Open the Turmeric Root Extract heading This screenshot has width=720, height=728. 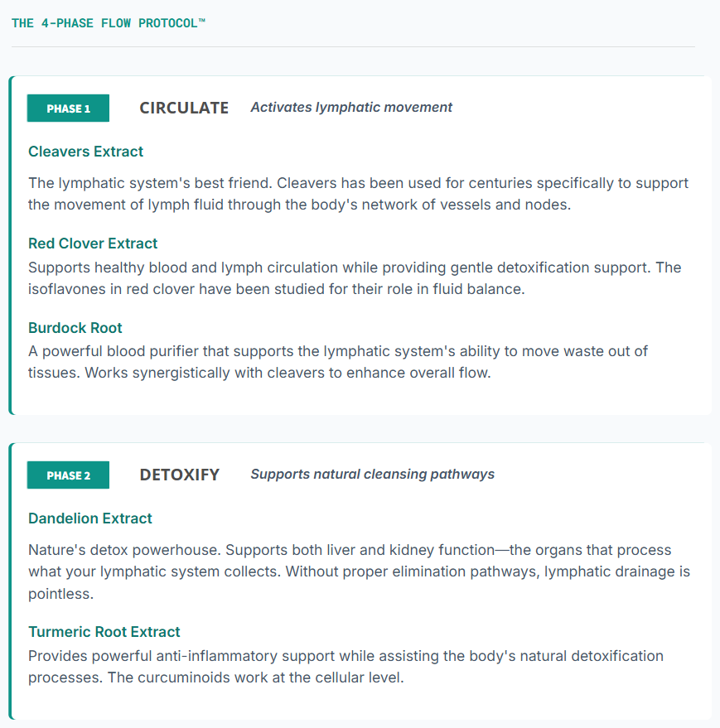[104, 632]
